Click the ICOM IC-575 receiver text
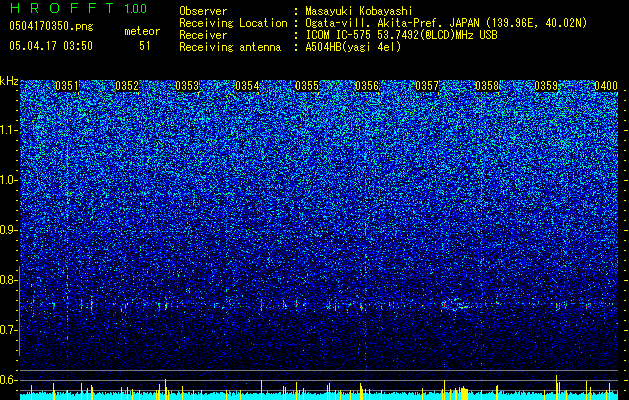 [401, 35]
